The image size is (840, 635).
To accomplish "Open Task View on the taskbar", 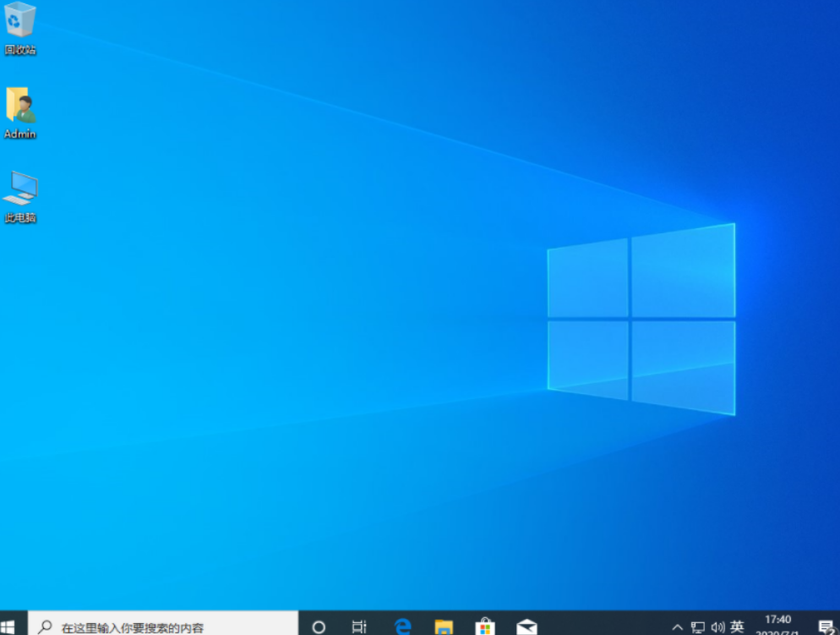I will pyautogui.click(x=359, y=627).
